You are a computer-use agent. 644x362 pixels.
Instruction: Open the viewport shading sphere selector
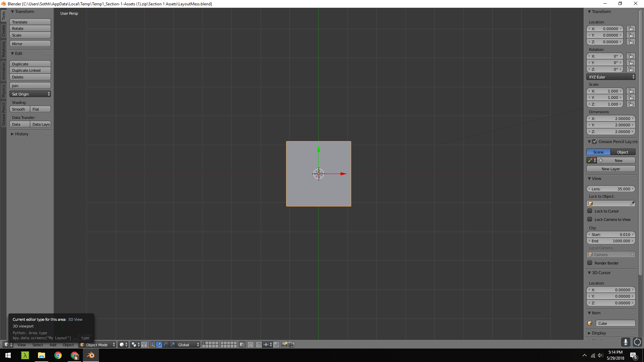tap(123, 345)
